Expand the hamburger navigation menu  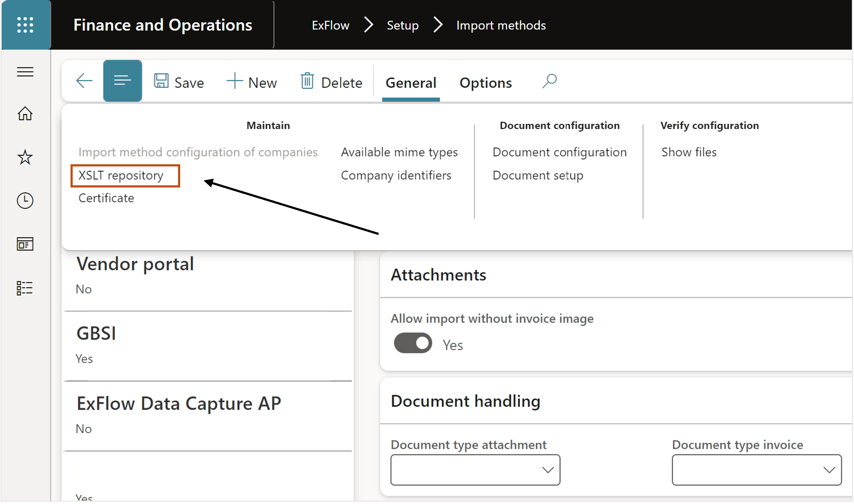25,72
